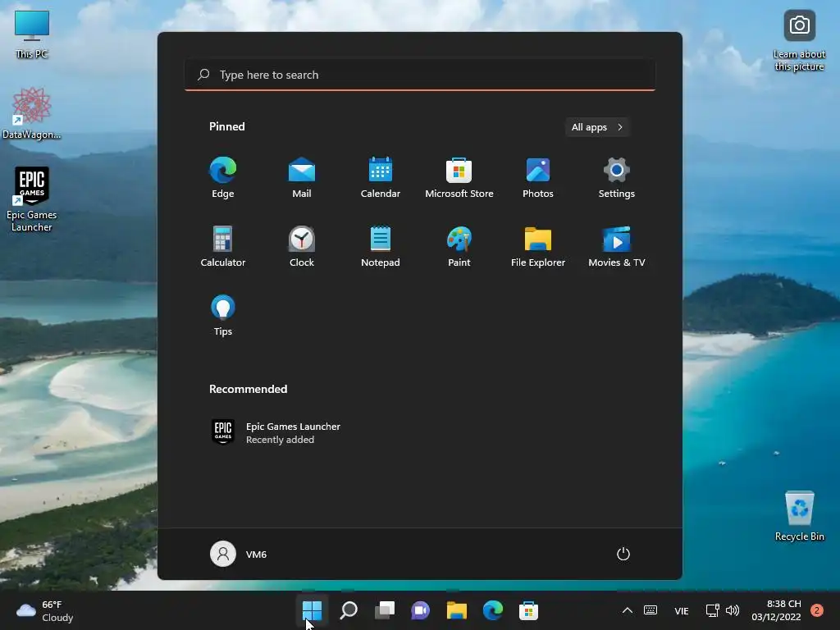This screenshot has height=630, width=840.
Task: Open the Clock app
Action: coord(302,246)
